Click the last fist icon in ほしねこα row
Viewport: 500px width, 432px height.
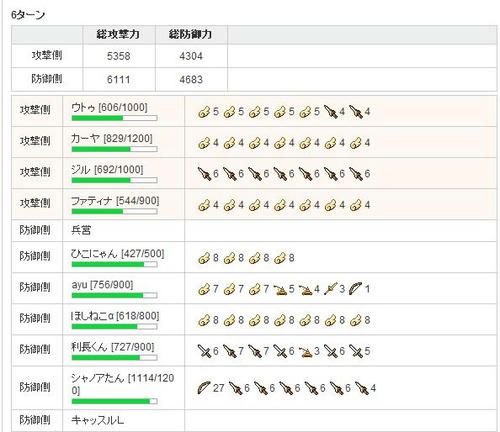(x=355, y=320)
